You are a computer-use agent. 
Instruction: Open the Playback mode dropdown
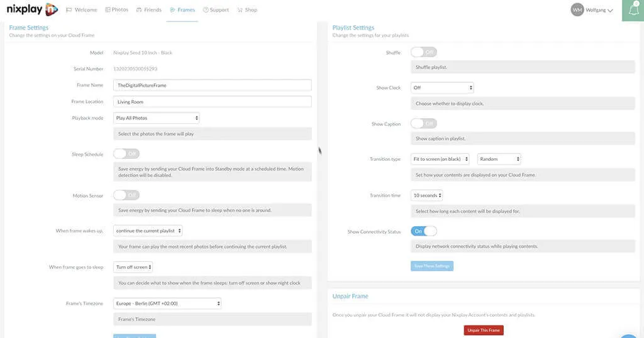[157, 118]
